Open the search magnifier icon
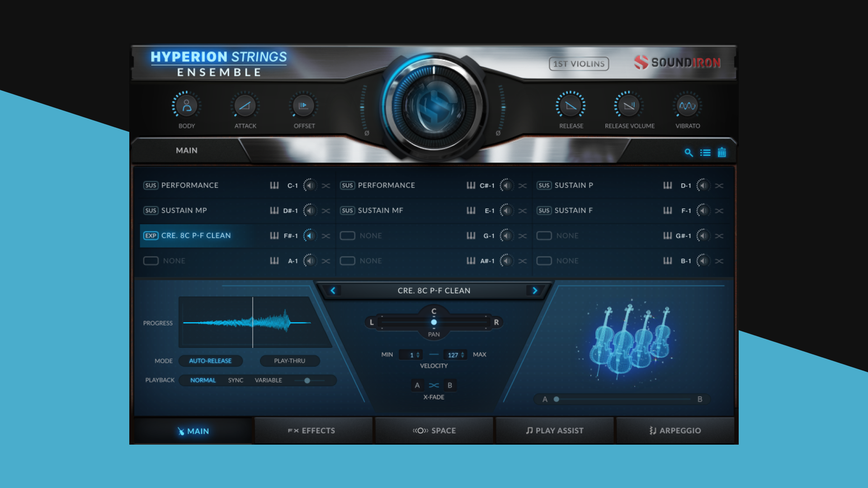The height and width of the screenshot is (488, 868). point(689,153)
